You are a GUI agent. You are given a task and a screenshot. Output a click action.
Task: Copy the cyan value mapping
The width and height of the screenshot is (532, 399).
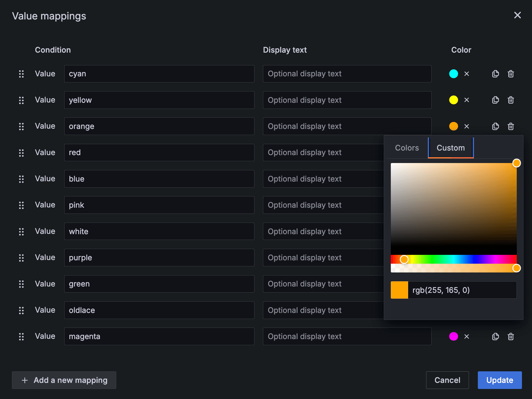click(495, 74)
